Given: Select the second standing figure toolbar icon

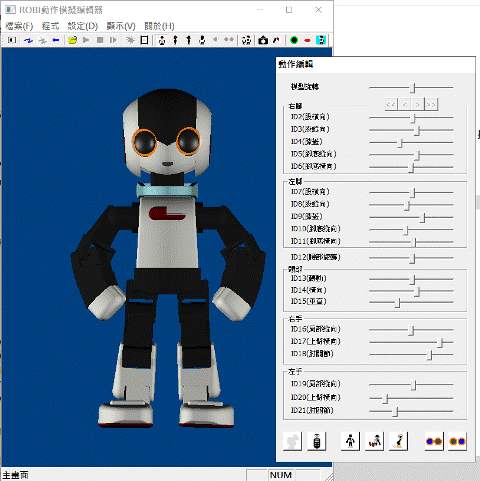Looking at the screenshot, I should pos(175,40).
